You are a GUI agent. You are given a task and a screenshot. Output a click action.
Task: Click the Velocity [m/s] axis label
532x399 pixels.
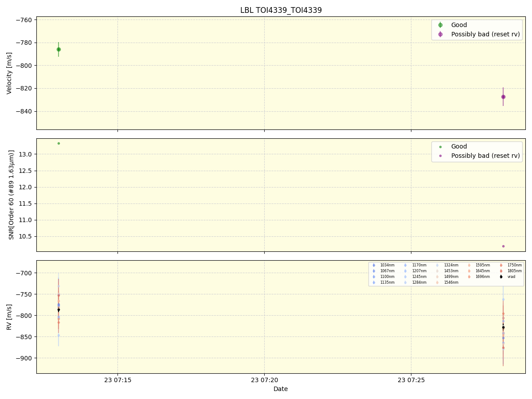pyautogui.click(x=9, y=73)
